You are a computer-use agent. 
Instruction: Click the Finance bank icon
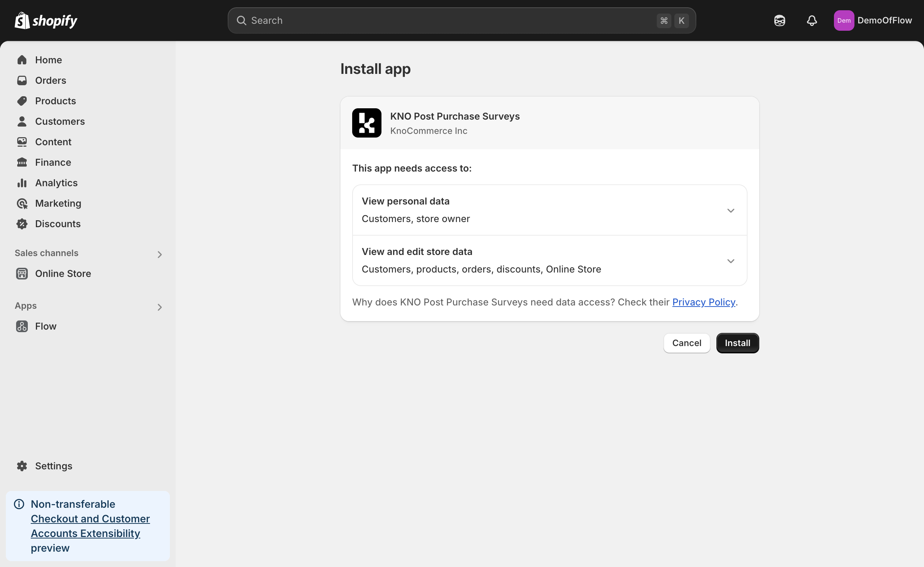pyautogui.click(x=22, y=162)
